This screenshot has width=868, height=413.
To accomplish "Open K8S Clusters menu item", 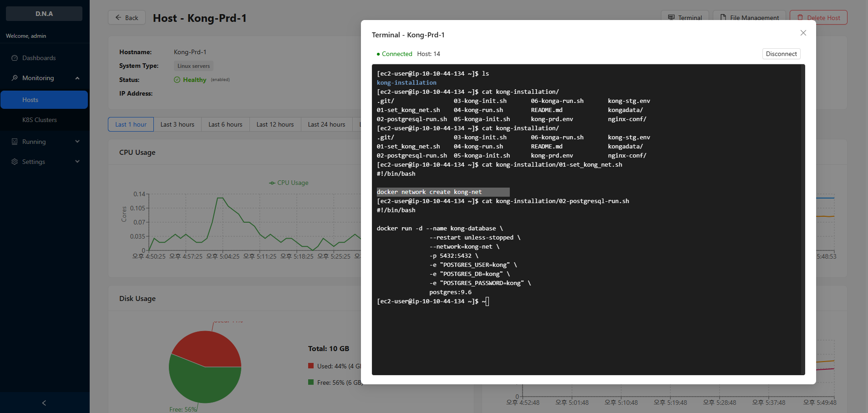I will coord(40,120).
